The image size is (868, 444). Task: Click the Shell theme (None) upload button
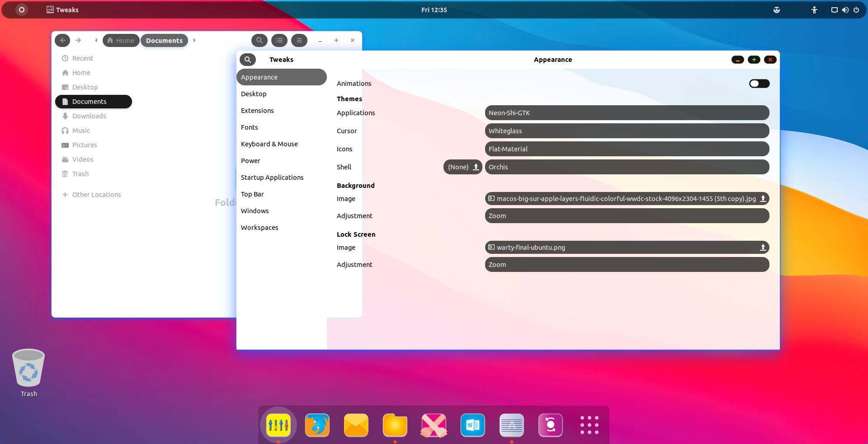tap(463, 167)
